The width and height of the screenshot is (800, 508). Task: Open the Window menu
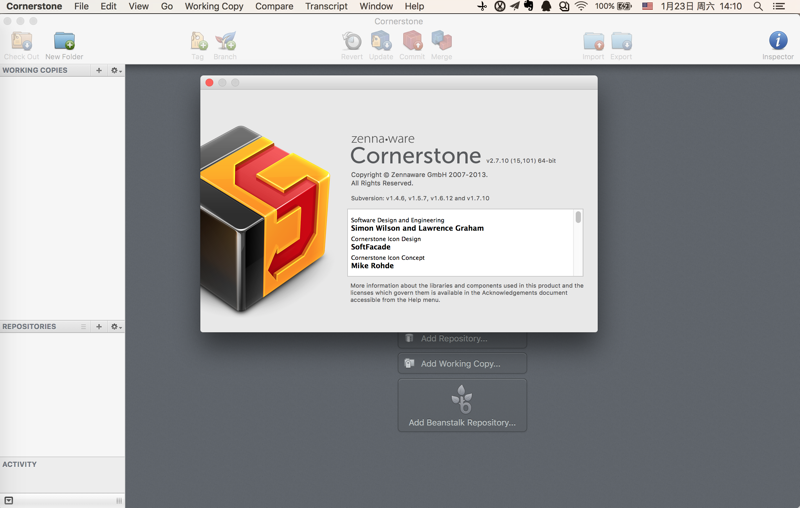coord(376,6)
